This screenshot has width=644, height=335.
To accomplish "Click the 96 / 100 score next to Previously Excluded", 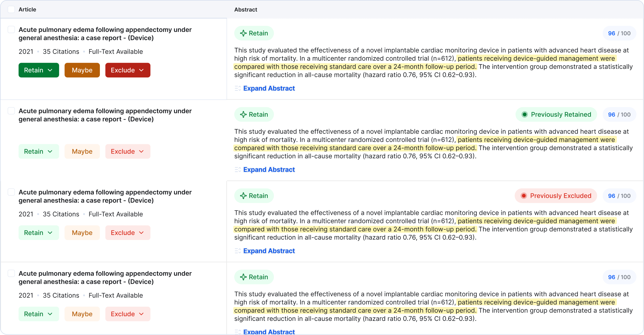I will (x=619, y=196).
